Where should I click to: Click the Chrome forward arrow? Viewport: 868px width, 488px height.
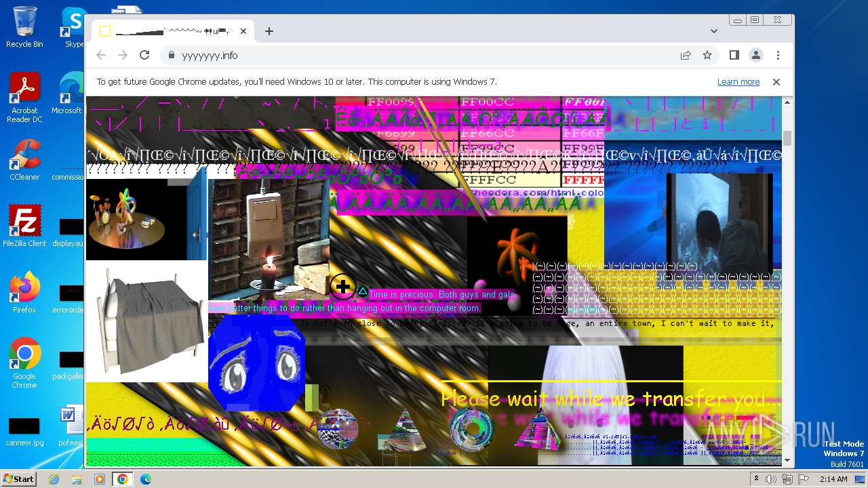(x=123, y=55)
